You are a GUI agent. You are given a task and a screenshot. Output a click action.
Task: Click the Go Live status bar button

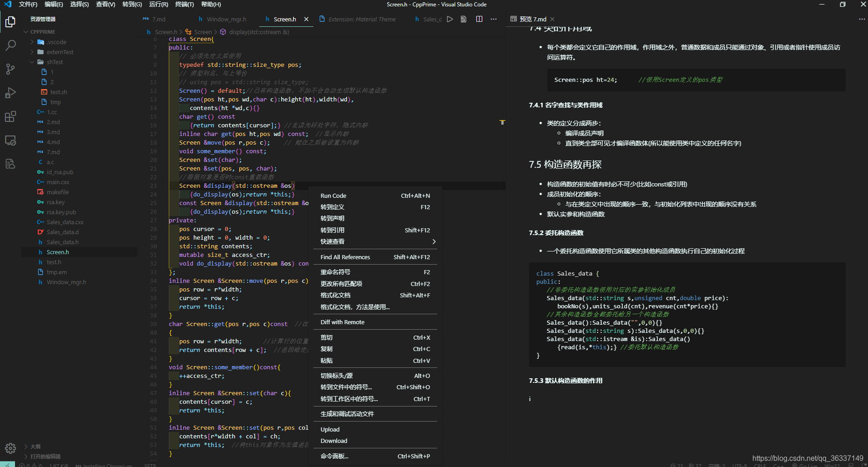[804, 465]
